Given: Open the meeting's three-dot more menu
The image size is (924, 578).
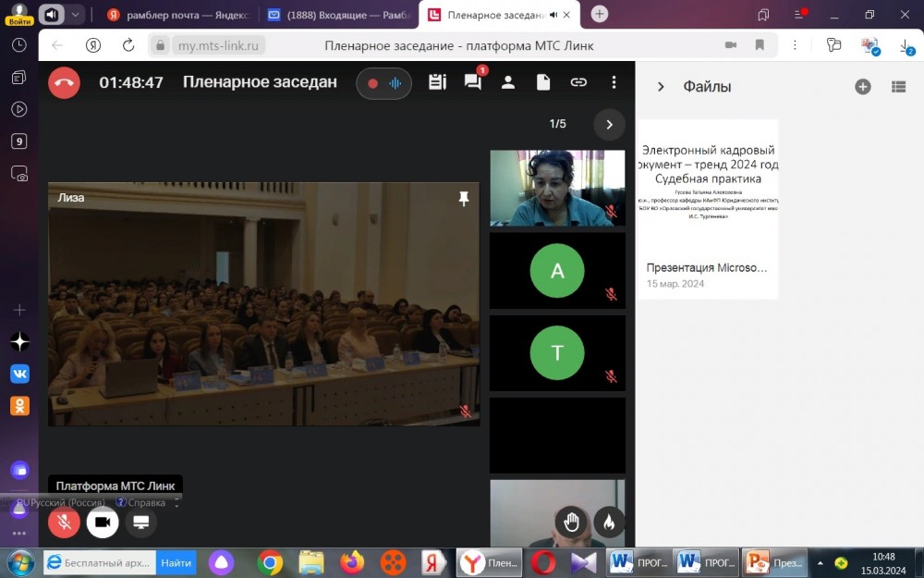Looking at the screenshot, I should (614, 82).
